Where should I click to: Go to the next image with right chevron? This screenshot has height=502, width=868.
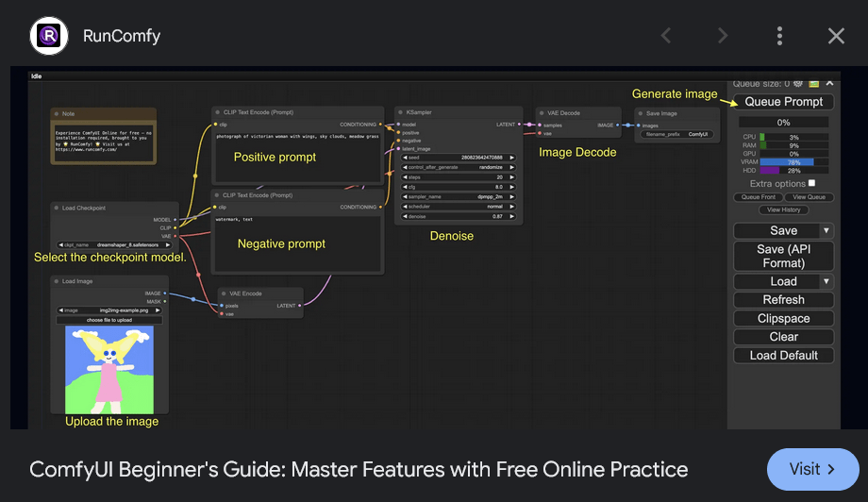(x=723, y=36)
